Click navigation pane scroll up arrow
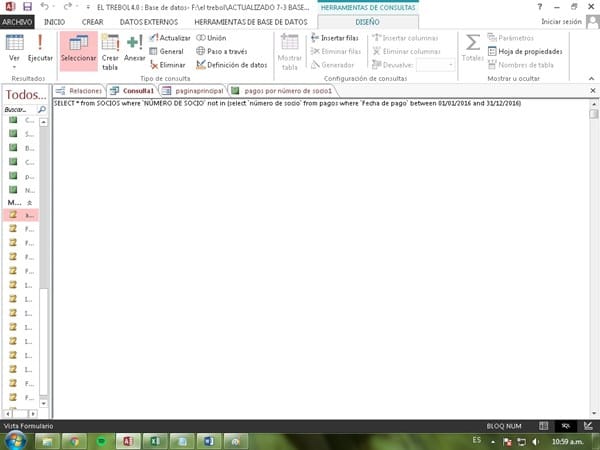 point(44,122)
